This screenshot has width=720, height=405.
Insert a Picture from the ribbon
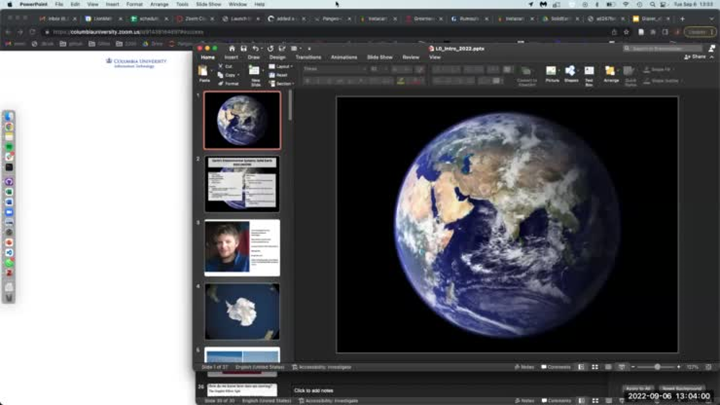point(552,72)
